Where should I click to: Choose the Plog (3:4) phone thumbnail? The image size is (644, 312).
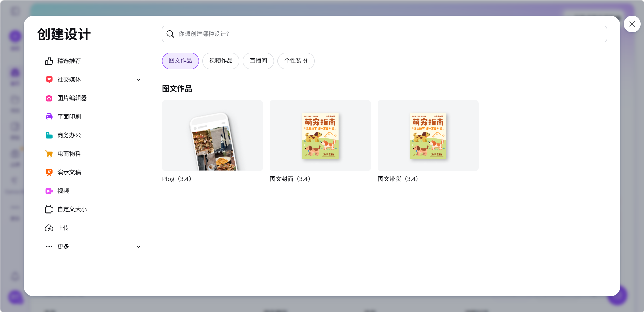click(x=212, y=135)
